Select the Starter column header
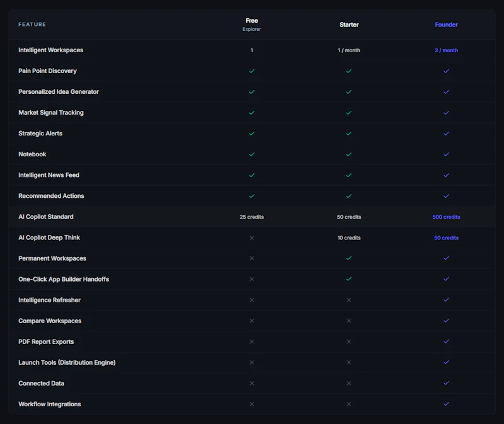The image size is (504, 424). [x=349, y=25]
